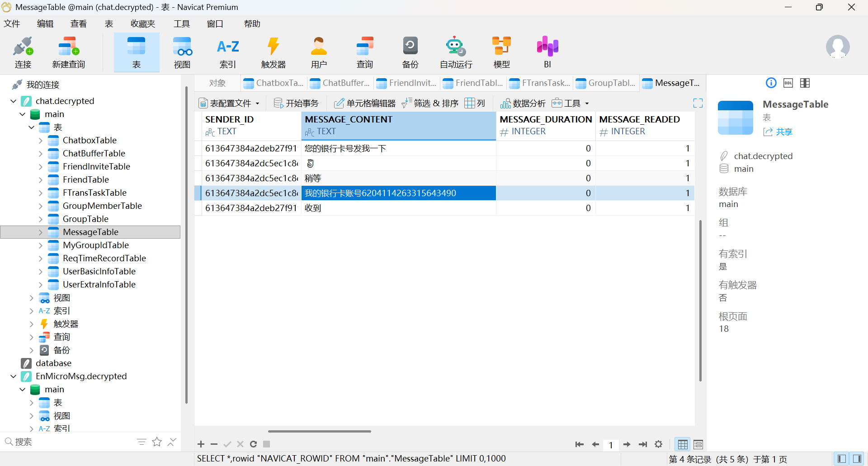Image resolution: width=868 pixels, height=466 pixels.
Task: Click the tree panel vertical scrollbar
Action: pos(186,244)
